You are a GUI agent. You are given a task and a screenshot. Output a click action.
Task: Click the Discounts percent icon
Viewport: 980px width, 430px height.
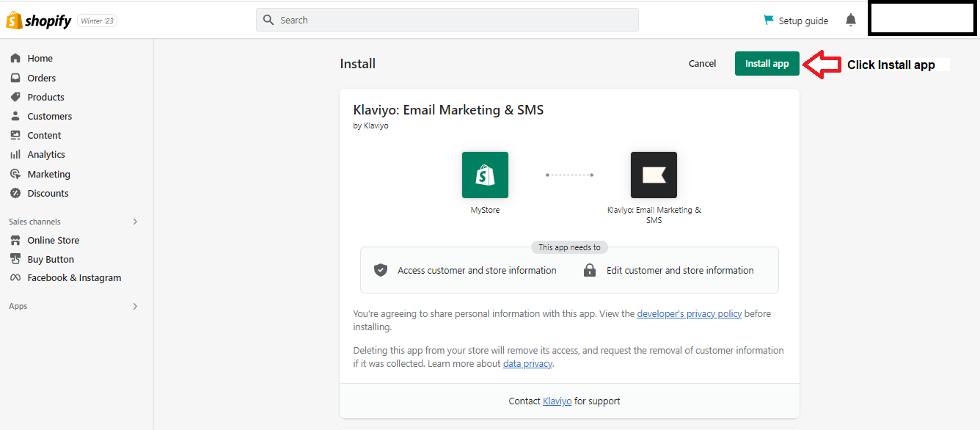click(x=15, y=193)
